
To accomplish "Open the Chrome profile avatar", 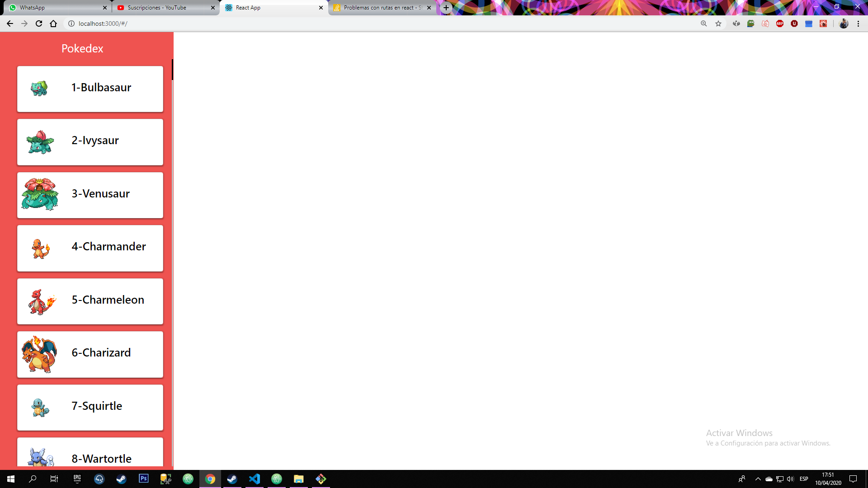I will (844, 23).
